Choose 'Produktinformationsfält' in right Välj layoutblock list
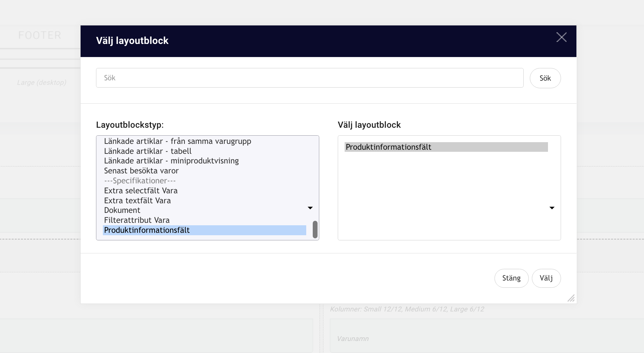The image size is (644, 353). 446,147
